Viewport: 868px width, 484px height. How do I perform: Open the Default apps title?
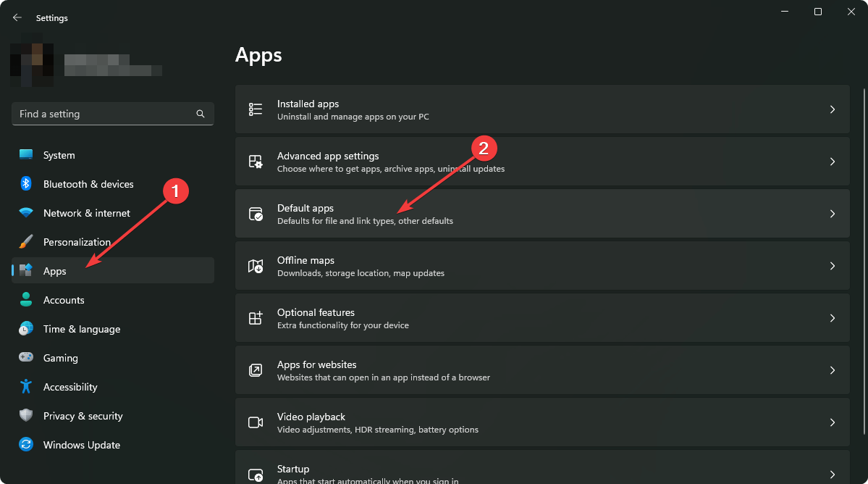[x=305, y=208]
